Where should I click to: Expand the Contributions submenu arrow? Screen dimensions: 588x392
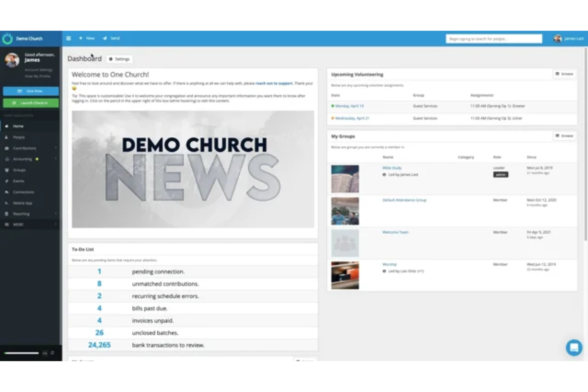(x=56, y=148)
